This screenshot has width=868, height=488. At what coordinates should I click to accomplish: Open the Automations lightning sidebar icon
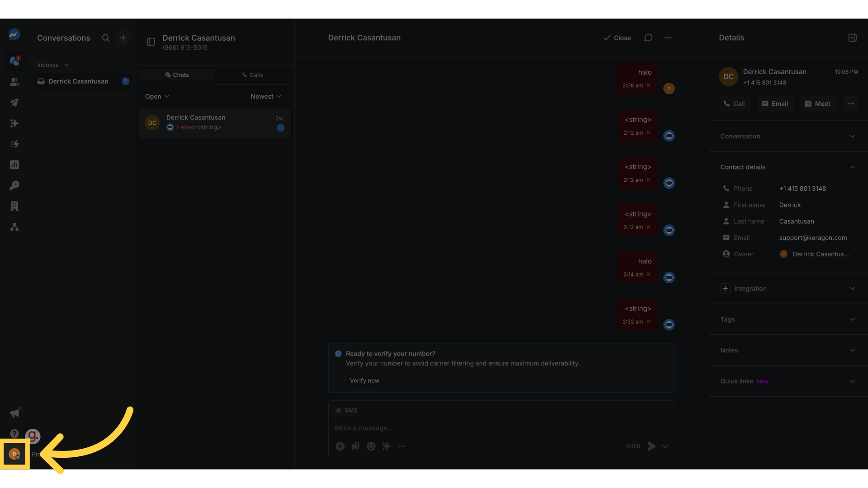point(14,144)
